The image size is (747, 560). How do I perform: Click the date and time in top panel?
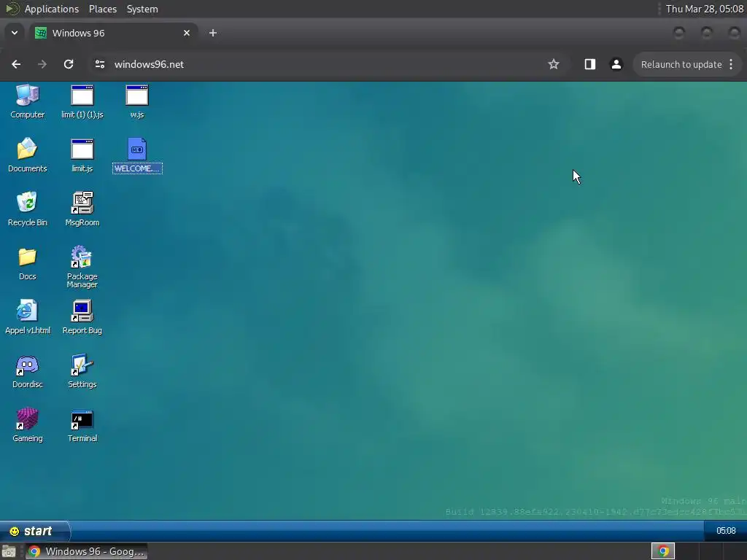(x=705, y=9)
